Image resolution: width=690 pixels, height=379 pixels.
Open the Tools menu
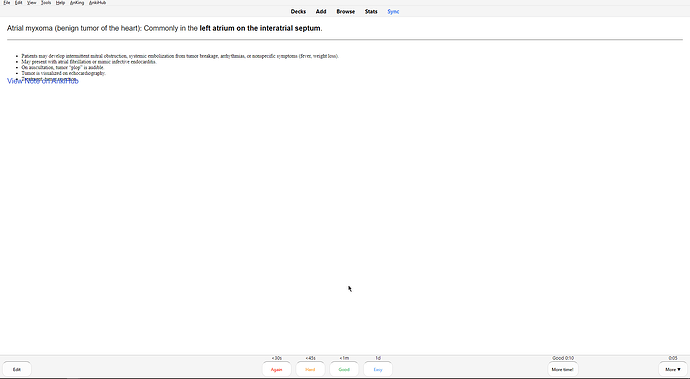46,3
